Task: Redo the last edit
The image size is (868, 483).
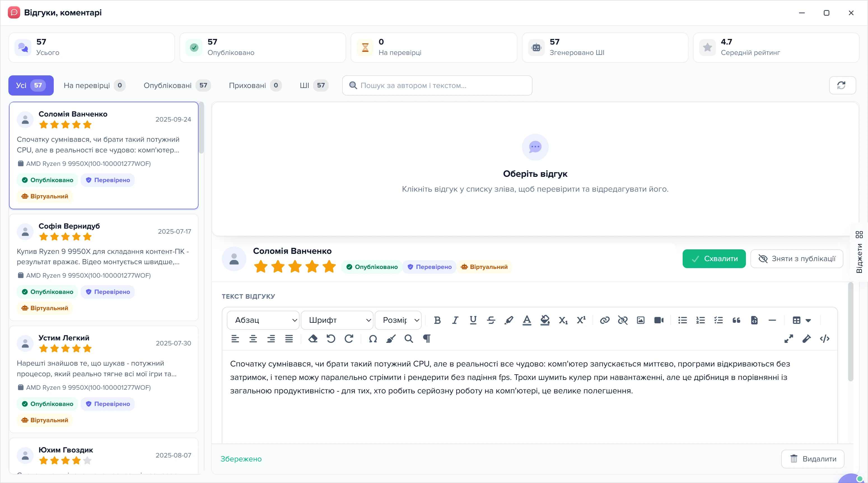Action: point(349,339)
